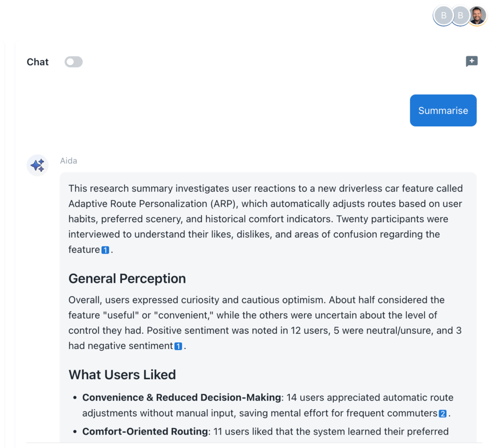Click the leftmost "B" user avatar
Viewport: 492px width, 448px height.
tap(443, 16)
